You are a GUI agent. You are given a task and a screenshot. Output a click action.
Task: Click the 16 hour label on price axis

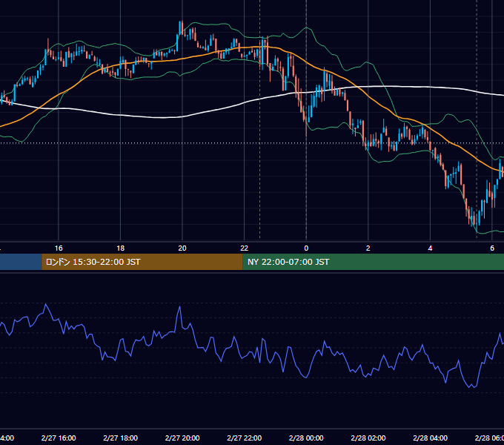pos(59,248)
